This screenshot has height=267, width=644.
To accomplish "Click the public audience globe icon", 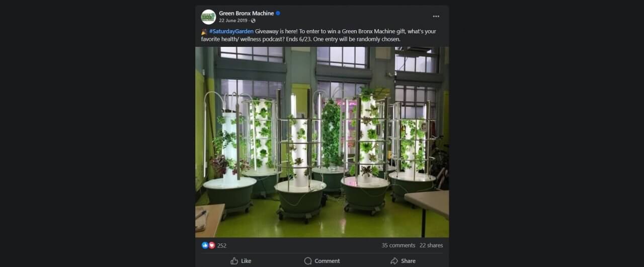I will pyautogui.click(x=253, y=21).
